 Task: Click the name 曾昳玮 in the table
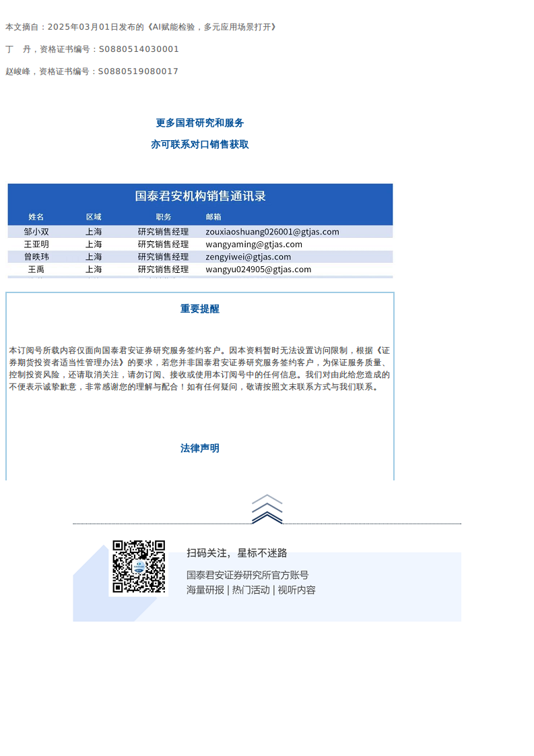coord(36,257)
